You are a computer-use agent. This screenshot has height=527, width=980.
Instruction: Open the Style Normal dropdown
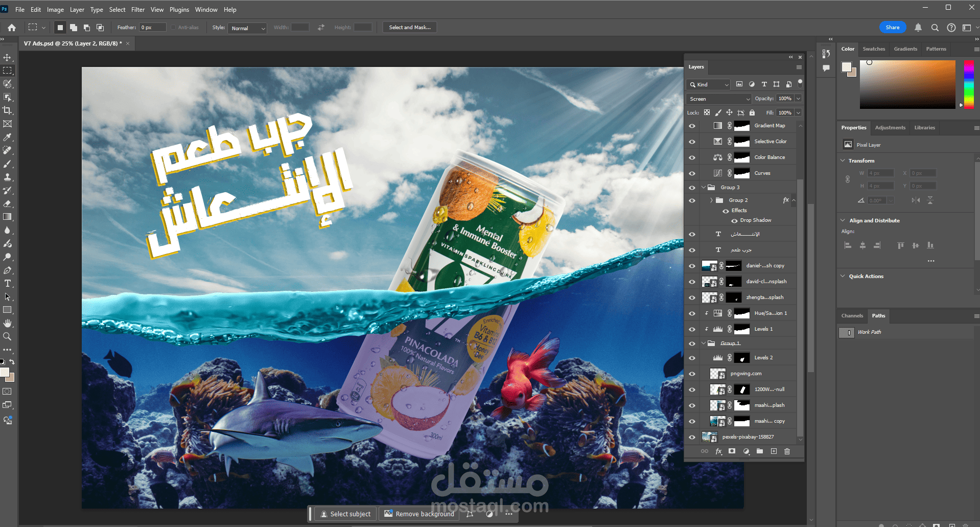coord(247,28)
